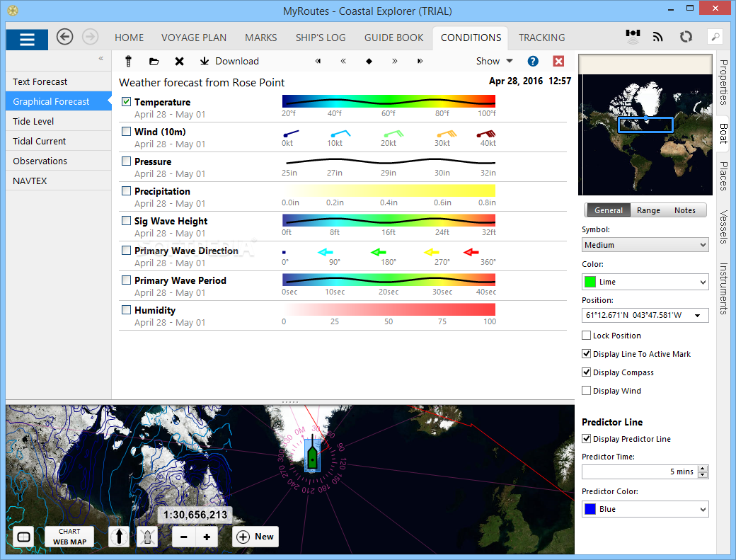Click the blue help question mark icon
The height and width of the screenshot is (560, 736).
click(x=533, y=62)
